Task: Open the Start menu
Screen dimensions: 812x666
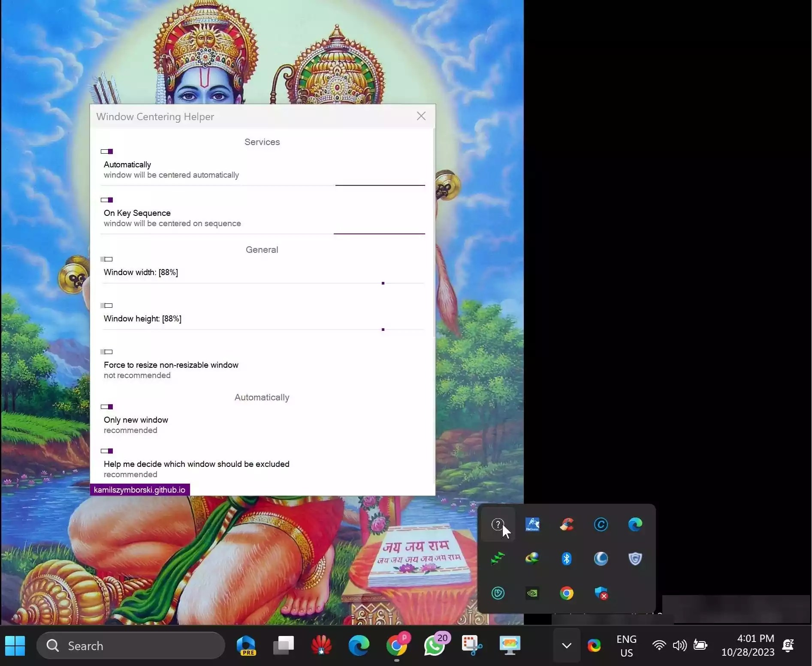Action: pos(15,646)
